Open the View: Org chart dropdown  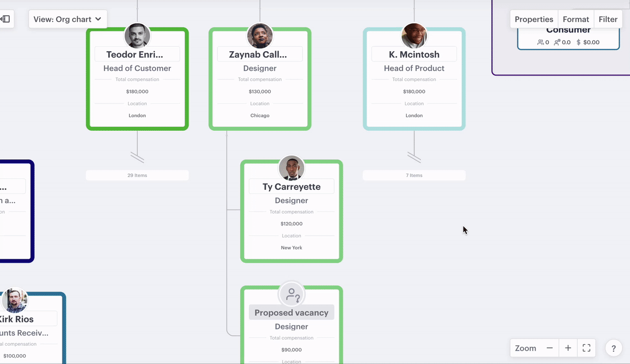68,19
